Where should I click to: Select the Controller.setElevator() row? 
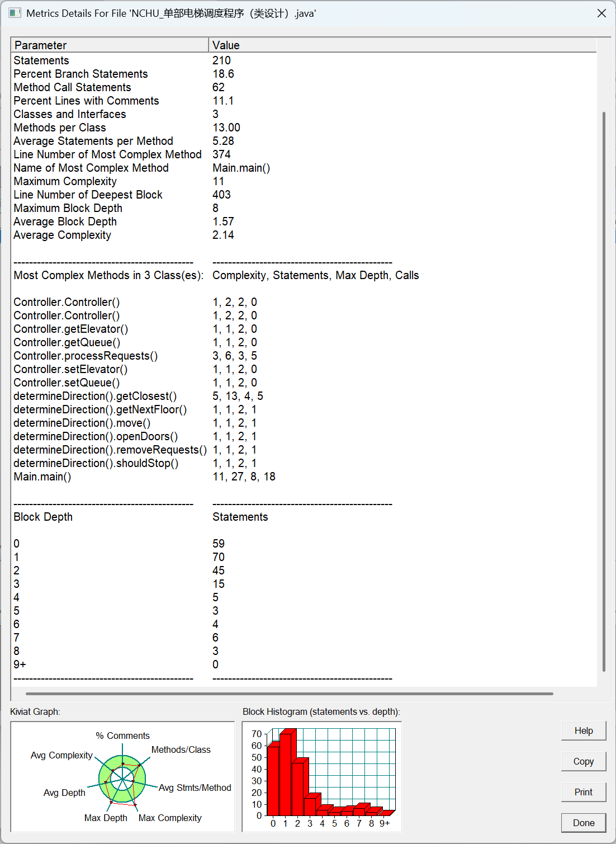[304, 369]
